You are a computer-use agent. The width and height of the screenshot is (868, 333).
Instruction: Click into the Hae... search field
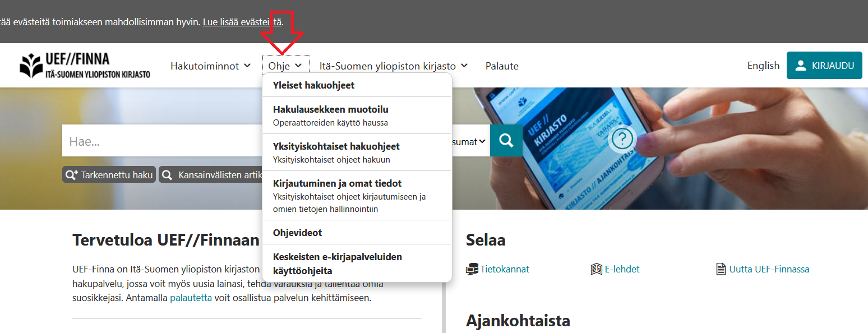click(x=163, y=141)
